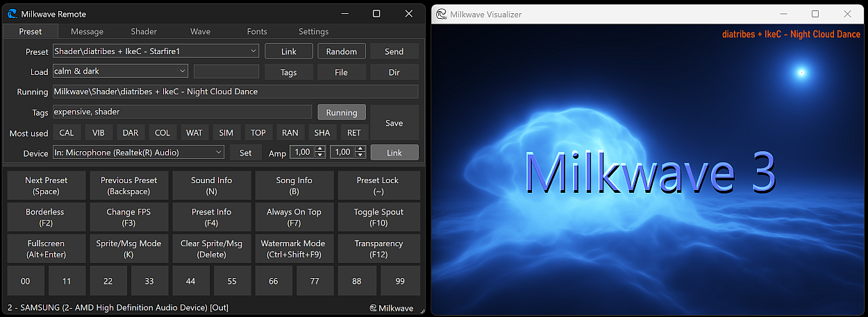Click the File button
The width and height of the screenshot is (868, 317).
[x=342, y=72]
